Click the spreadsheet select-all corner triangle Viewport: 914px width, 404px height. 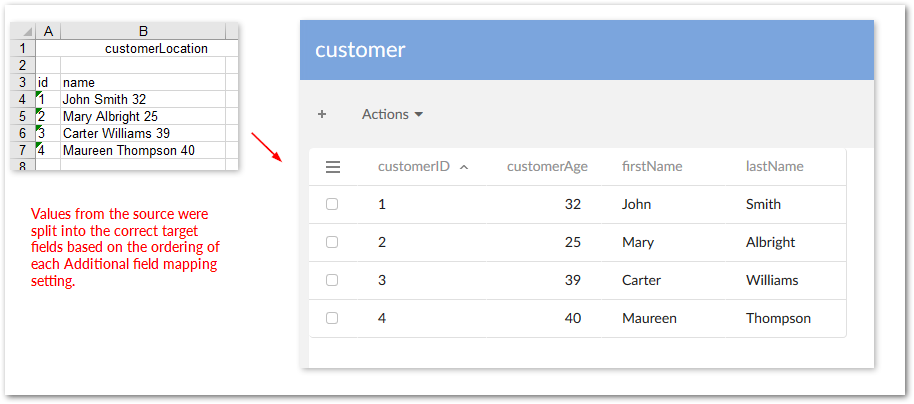pos(27,31)
